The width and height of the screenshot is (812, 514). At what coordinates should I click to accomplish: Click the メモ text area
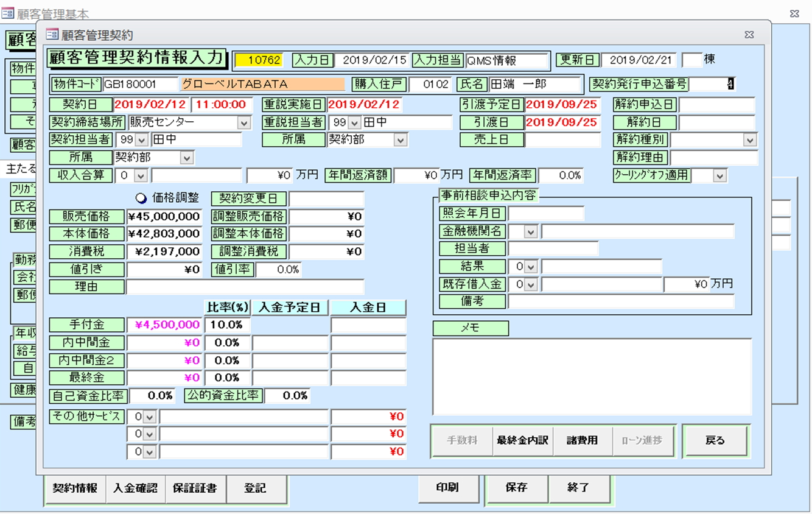pos(592,376)
